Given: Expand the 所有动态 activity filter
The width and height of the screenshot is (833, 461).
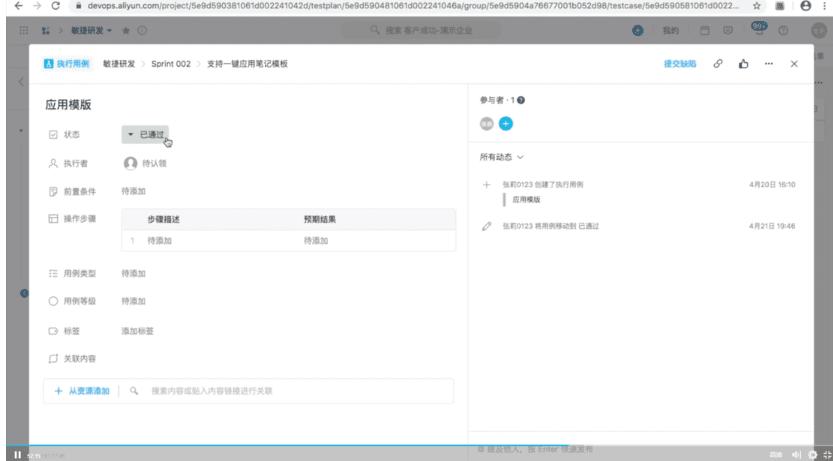Looking at the screenshot, I should point(502,157).
